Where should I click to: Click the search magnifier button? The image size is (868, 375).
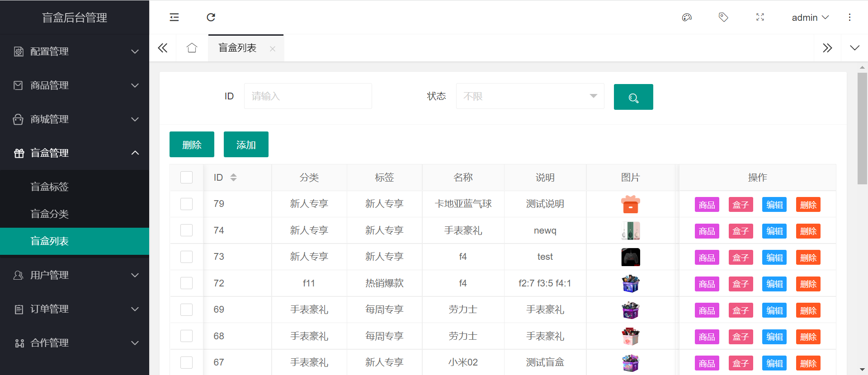[x=633, y=97]
